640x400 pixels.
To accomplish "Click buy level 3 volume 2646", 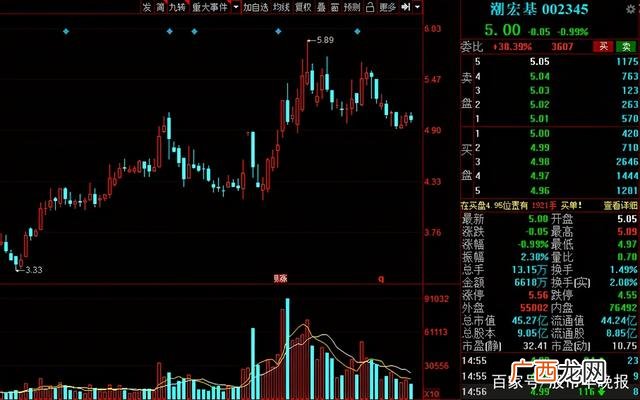I will (627, 162).
